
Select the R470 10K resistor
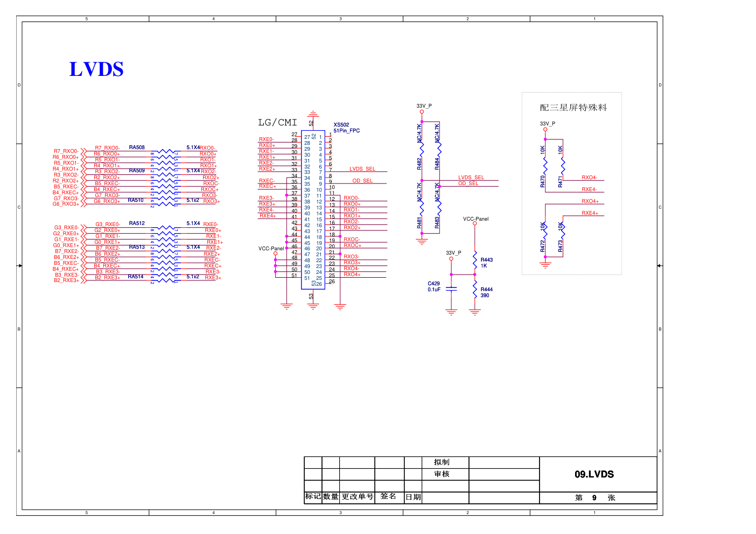point(545,164)
